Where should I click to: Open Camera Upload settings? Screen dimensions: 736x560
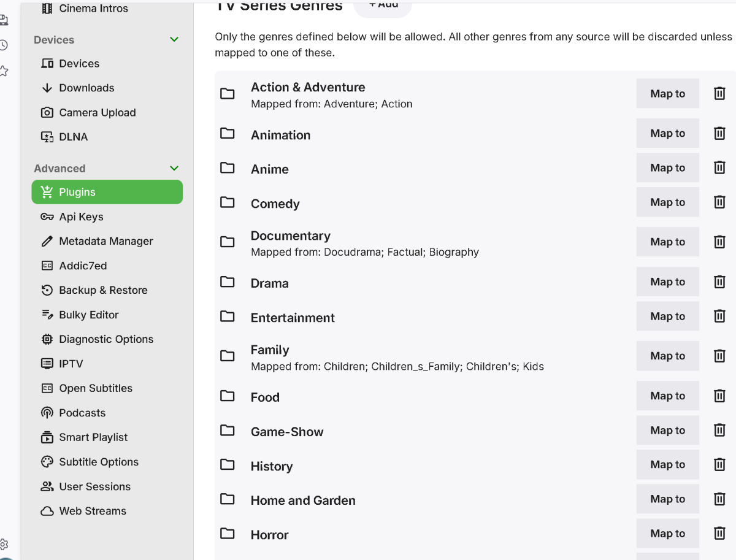(97, 112)
